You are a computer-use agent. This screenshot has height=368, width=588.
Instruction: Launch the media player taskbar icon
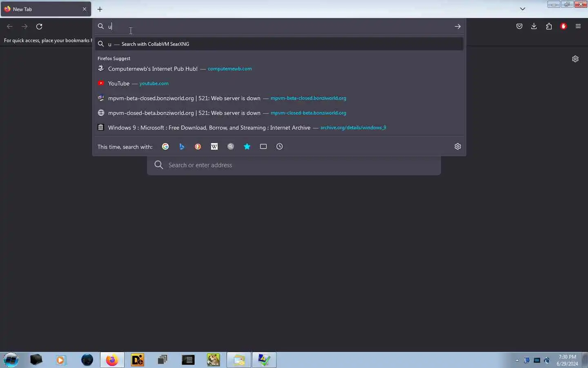tap(61, 360)
